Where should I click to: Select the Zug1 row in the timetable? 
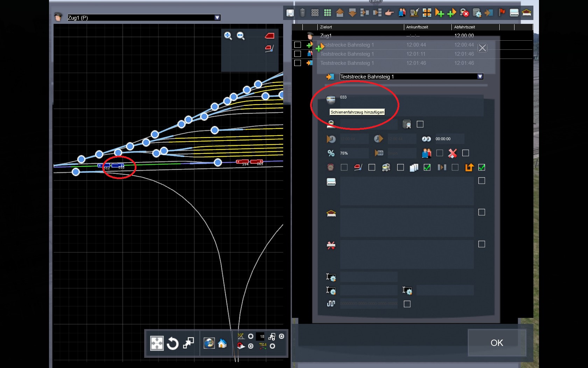412,36
